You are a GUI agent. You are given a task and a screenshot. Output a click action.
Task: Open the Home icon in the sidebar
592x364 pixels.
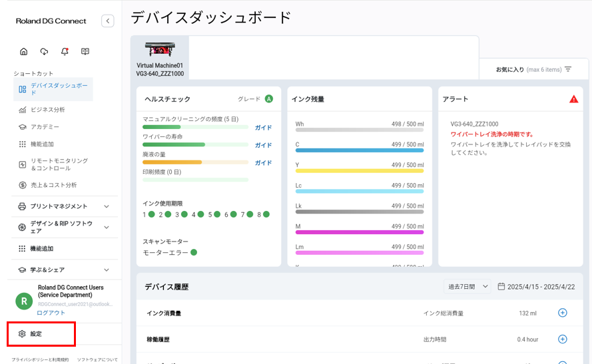point(23,51)
